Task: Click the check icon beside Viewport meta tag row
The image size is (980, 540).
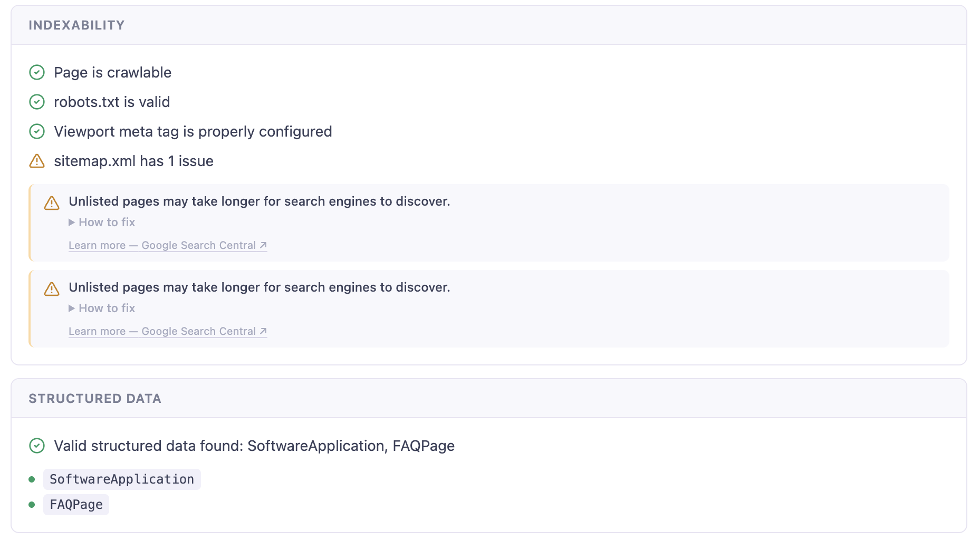Action: coord(37,131)
